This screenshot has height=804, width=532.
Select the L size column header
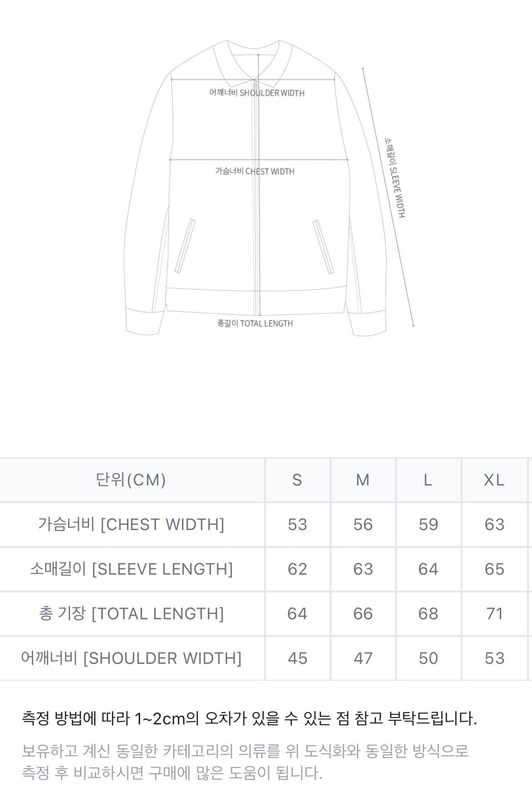pyautogui.click(x=428, y=480)
